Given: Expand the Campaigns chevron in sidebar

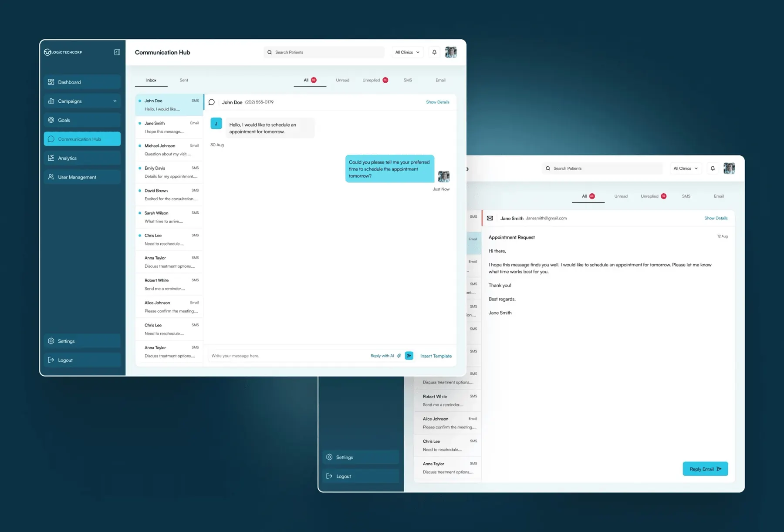Looking at the screenshot, I should point(115,101).
